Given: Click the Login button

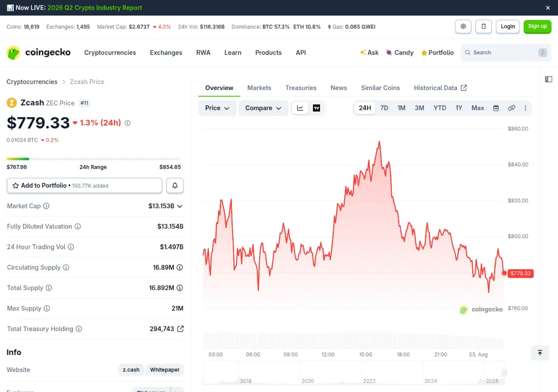Looking at the screenshot, I should (x=508, y=27).
